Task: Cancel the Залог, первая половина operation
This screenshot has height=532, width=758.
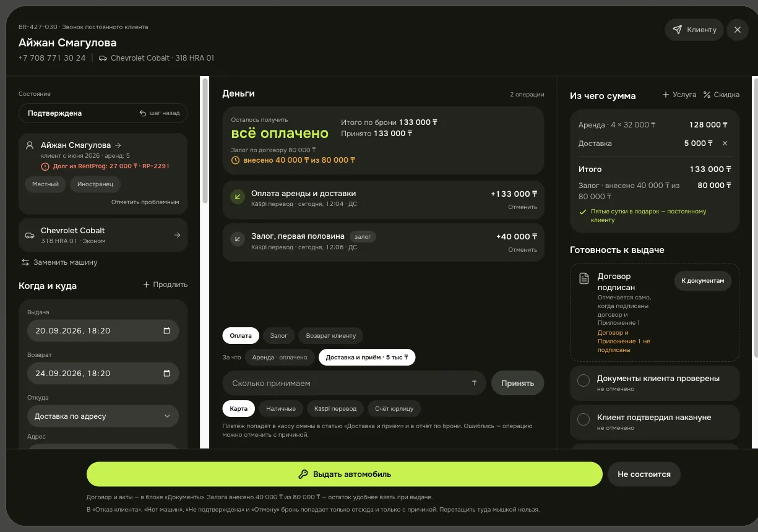Action: pyautogui.click(x=523, y=250)
